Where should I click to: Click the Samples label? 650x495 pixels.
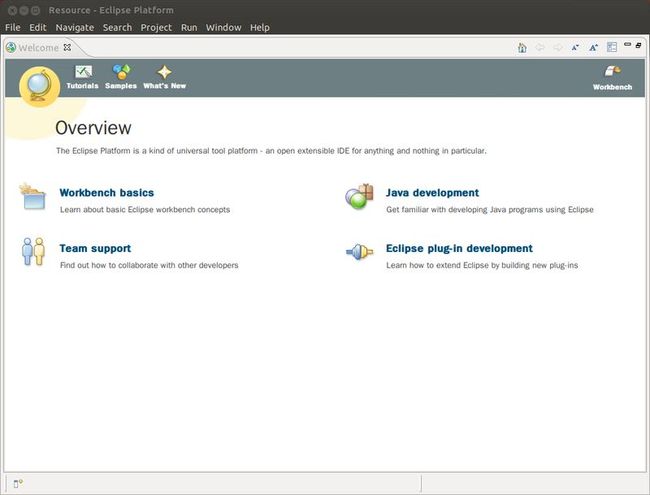click(121, 86)
